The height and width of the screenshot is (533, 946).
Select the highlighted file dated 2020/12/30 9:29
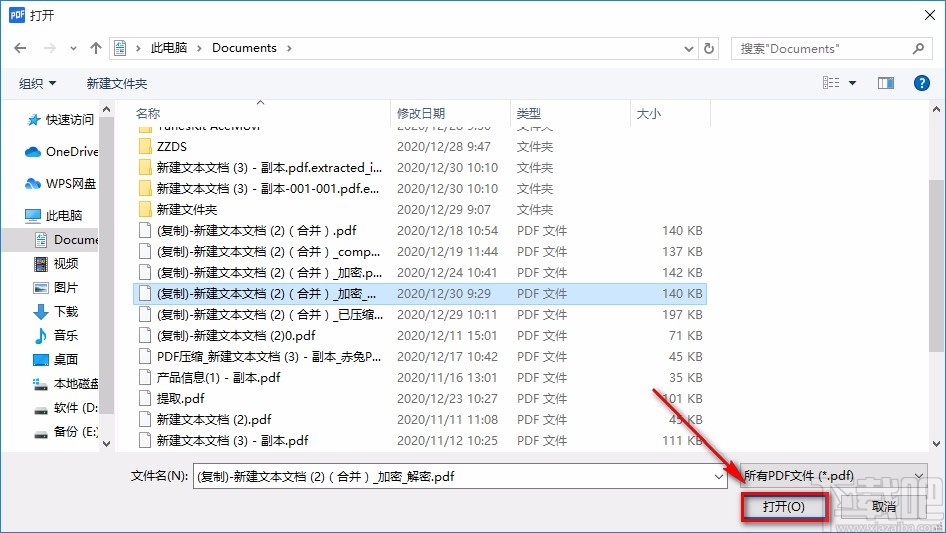(421, 294)
